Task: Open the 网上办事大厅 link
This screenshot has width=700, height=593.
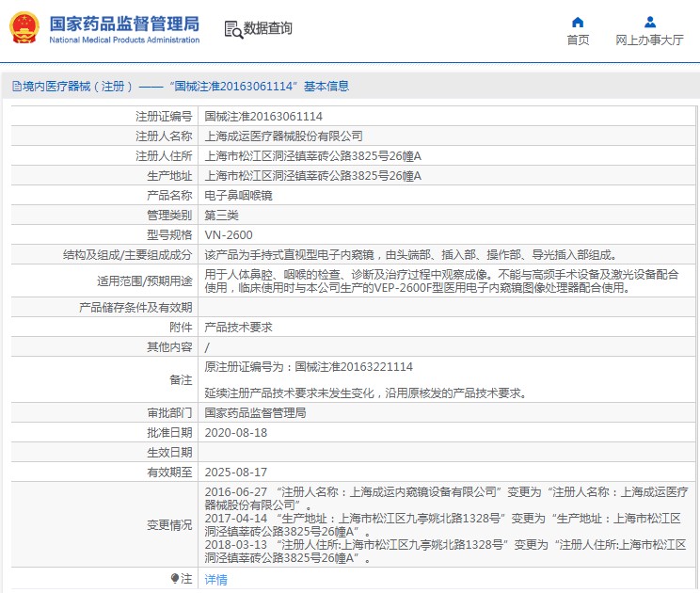Action: click(649, 40)
